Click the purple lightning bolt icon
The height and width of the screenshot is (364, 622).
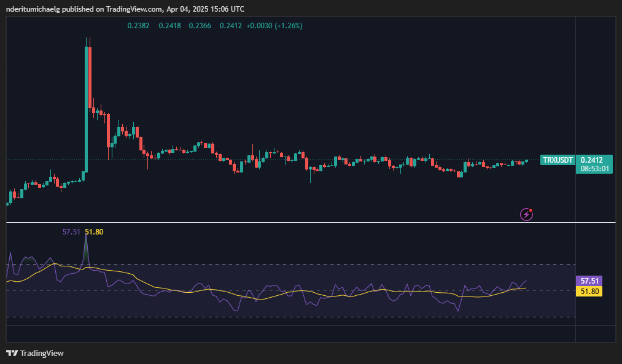coord(526,214)
